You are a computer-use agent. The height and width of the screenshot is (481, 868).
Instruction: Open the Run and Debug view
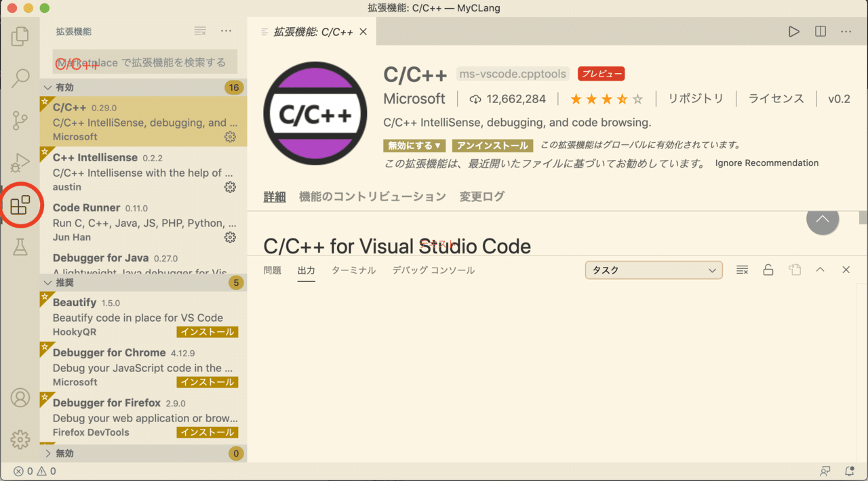(x=20, y=163)
